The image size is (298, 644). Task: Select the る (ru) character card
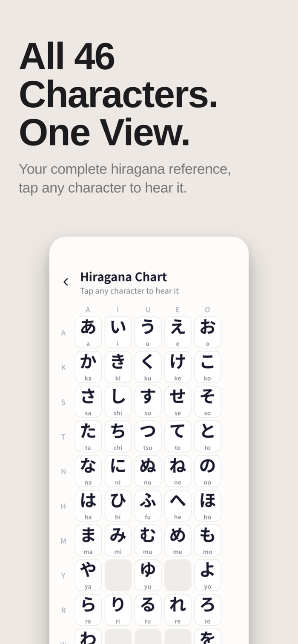[148, 610]
